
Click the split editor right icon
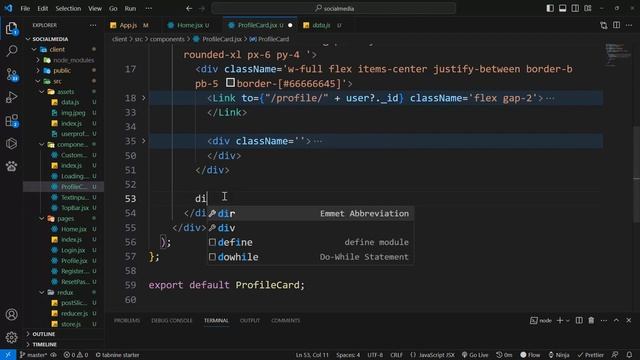pos(616,25)
